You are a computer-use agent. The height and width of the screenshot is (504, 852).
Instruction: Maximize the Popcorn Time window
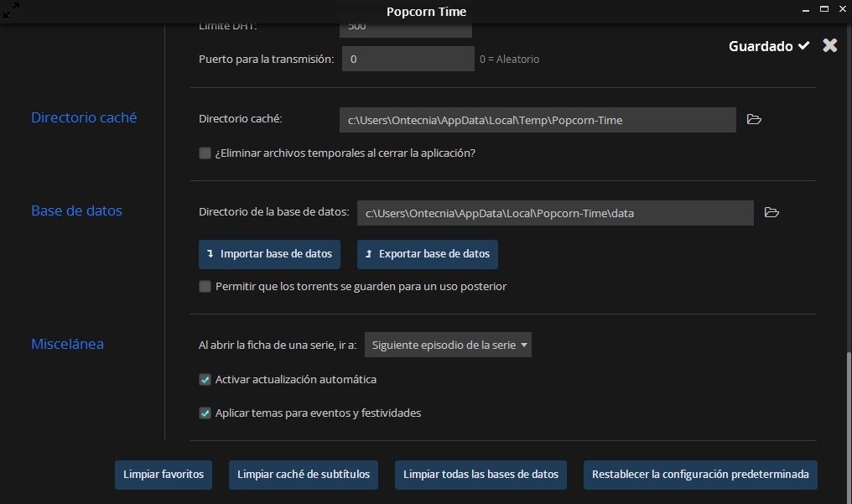824,8
